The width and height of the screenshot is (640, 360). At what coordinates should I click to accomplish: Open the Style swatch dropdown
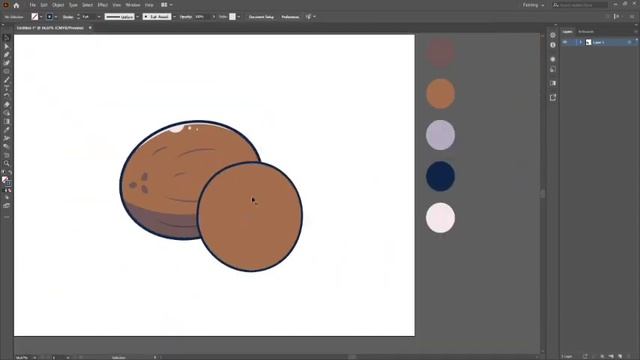238,17
